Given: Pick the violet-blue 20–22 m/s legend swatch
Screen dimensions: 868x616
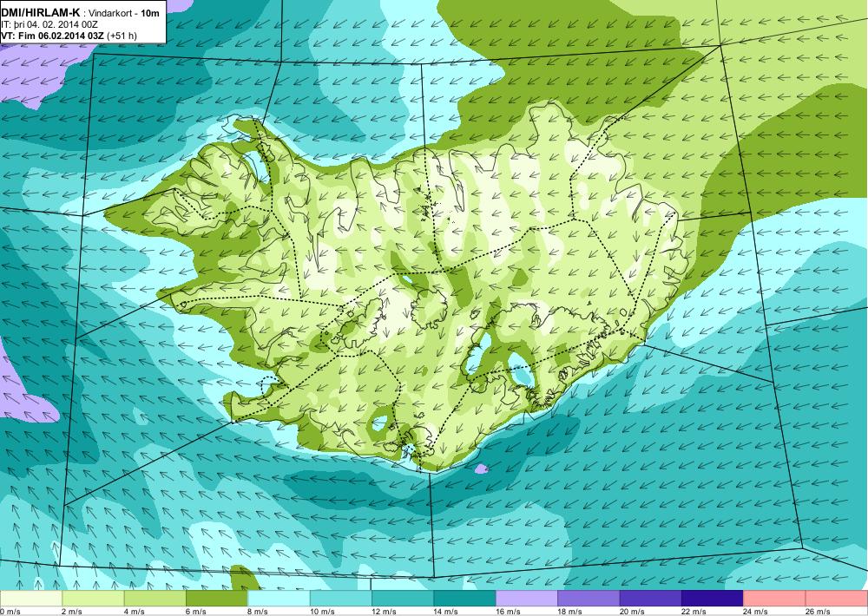Looking at the screenshot, I should click(x=651, y=599).
